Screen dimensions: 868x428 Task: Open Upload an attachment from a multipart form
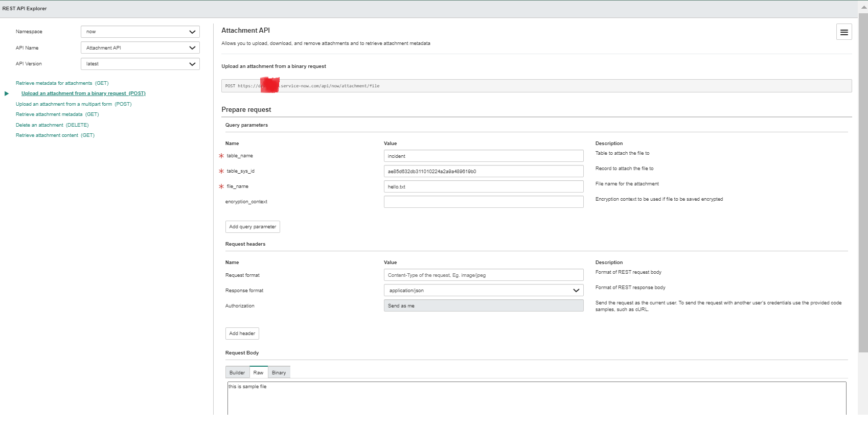(x=74, y=104)
